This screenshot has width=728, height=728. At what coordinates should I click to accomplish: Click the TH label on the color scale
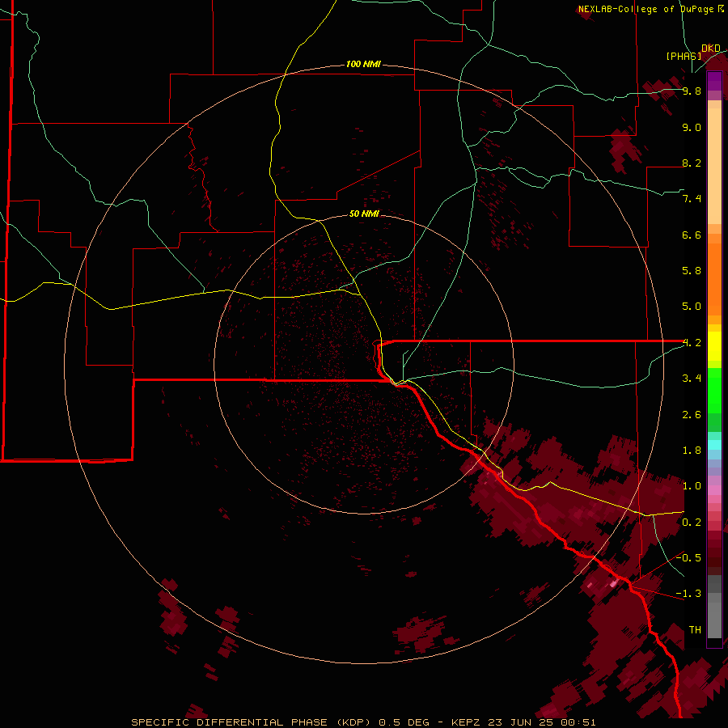coord(695,630)
